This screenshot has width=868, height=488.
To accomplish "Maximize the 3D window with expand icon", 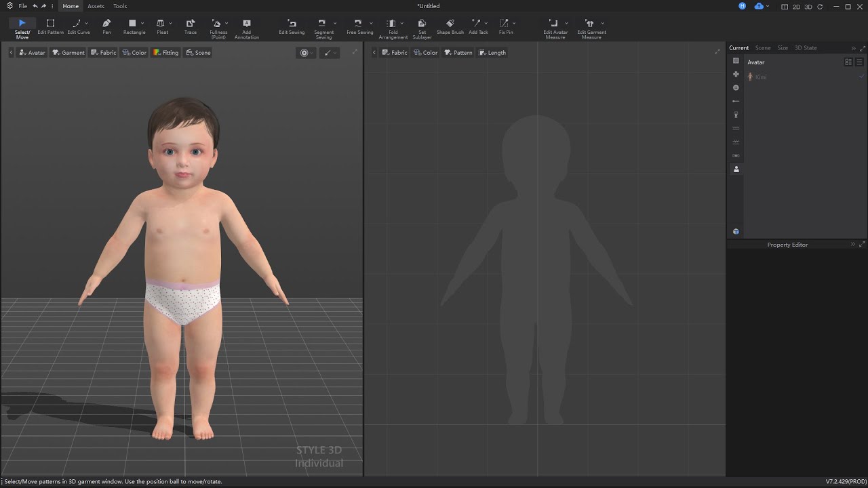I will click(355, 52).
